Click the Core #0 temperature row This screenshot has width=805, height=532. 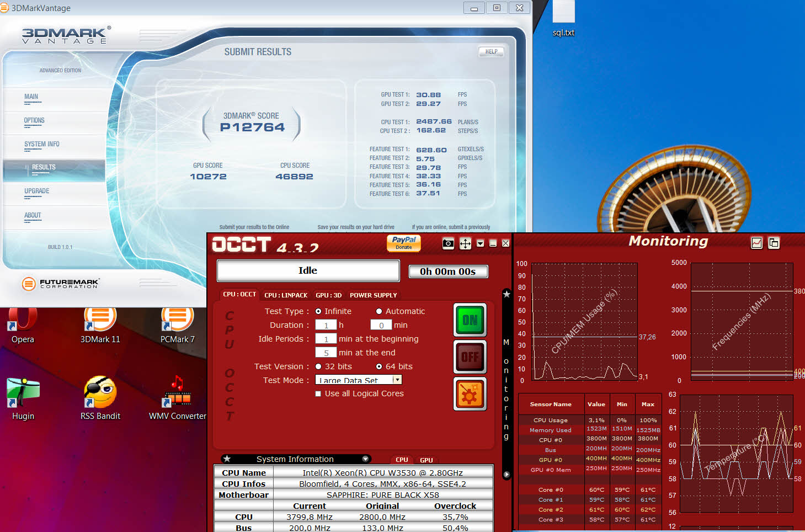coord(590,490)
